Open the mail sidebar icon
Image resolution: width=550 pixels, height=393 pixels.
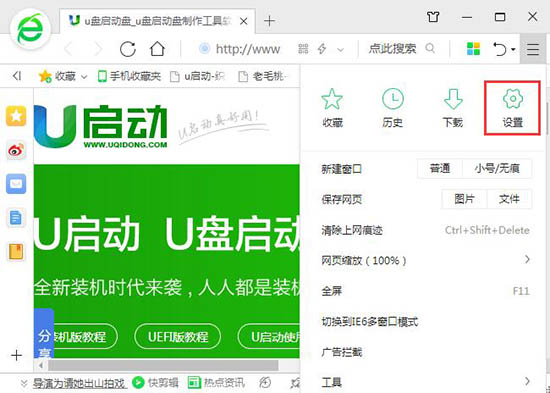coord(16,184)
